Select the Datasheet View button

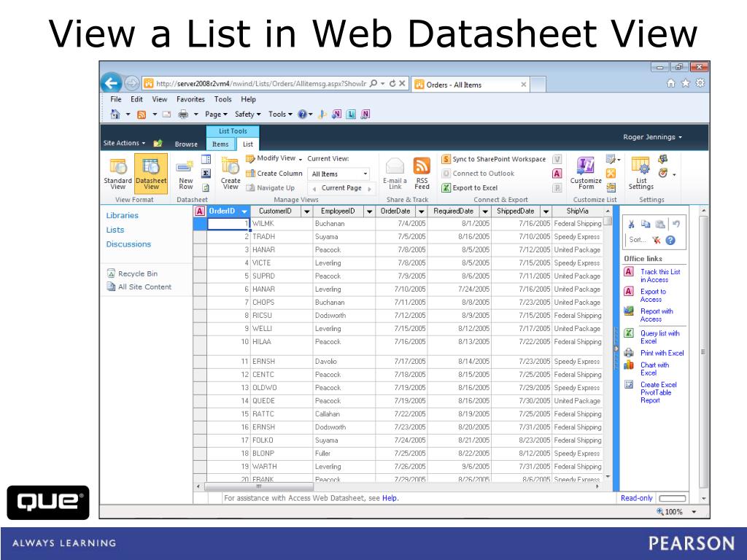[151, 174]
